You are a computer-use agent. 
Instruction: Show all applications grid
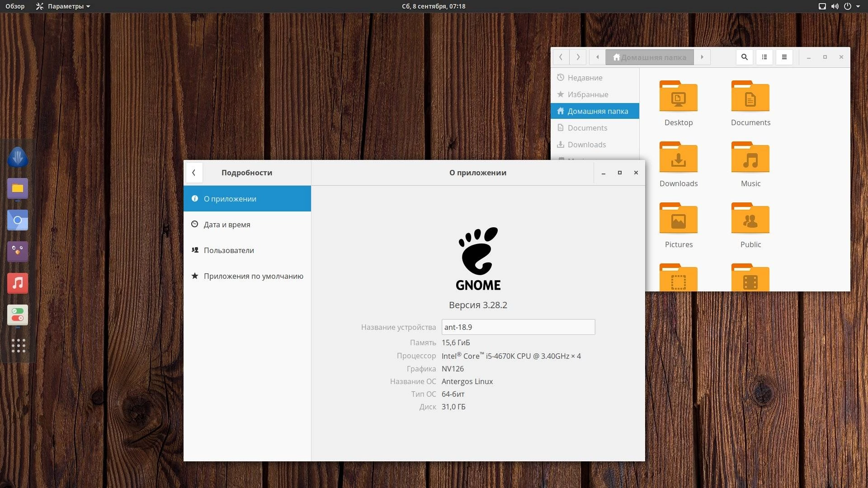pyautogui.click(x=18, y=346)
